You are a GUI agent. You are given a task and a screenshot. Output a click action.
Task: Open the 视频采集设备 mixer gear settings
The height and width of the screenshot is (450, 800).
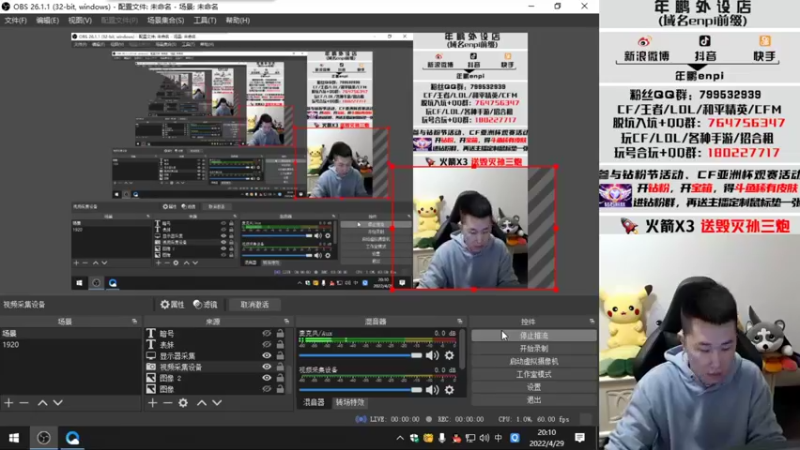pyautogui.click(x=449, y=390)
